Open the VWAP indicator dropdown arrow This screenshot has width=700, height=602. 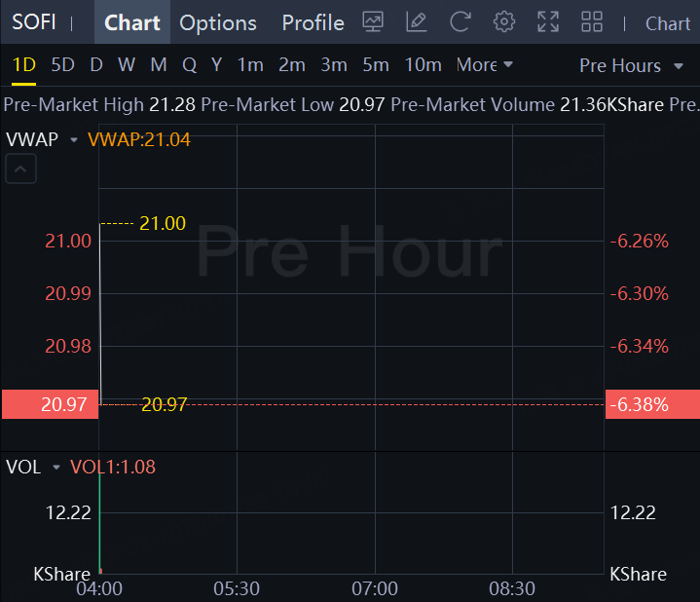tap(74, 140)
